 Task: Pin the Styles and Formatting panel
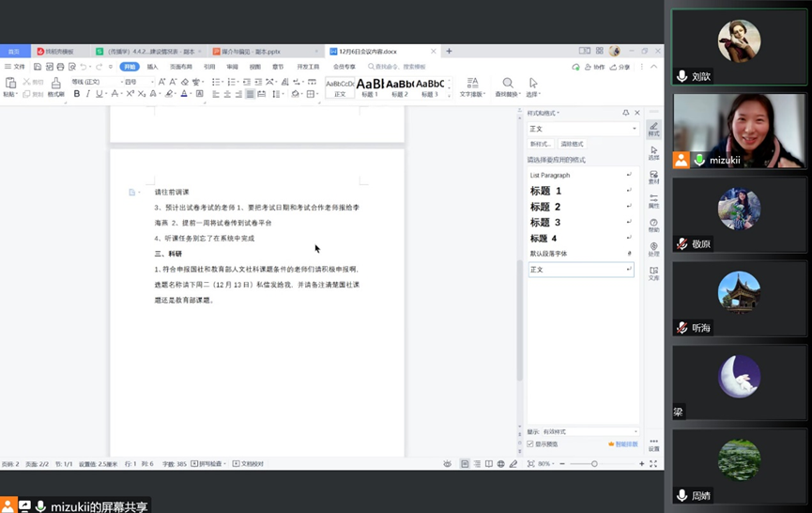(625, 113)
